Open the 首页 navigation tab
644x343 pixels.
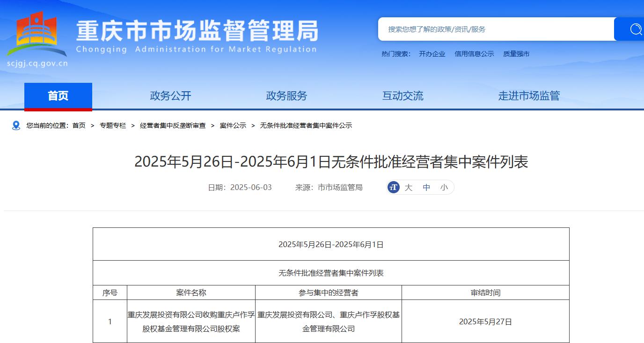coord(58,96)
